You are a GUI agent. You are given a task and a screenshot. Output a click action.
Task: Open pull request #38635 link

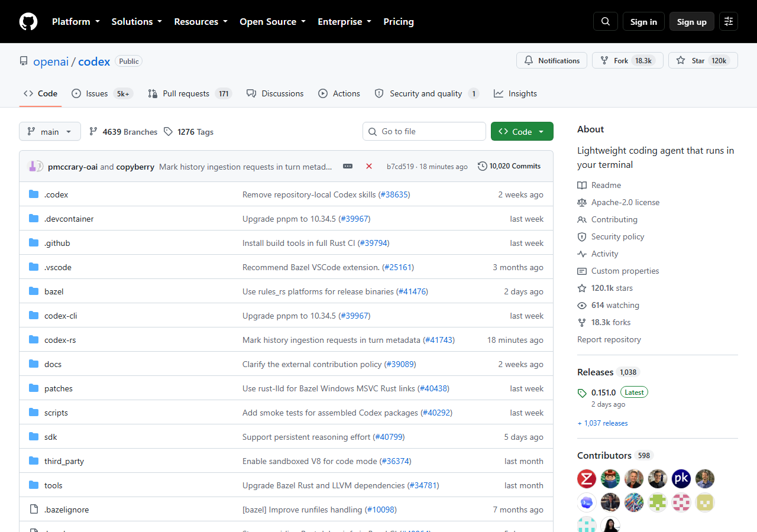click(394, 194)
